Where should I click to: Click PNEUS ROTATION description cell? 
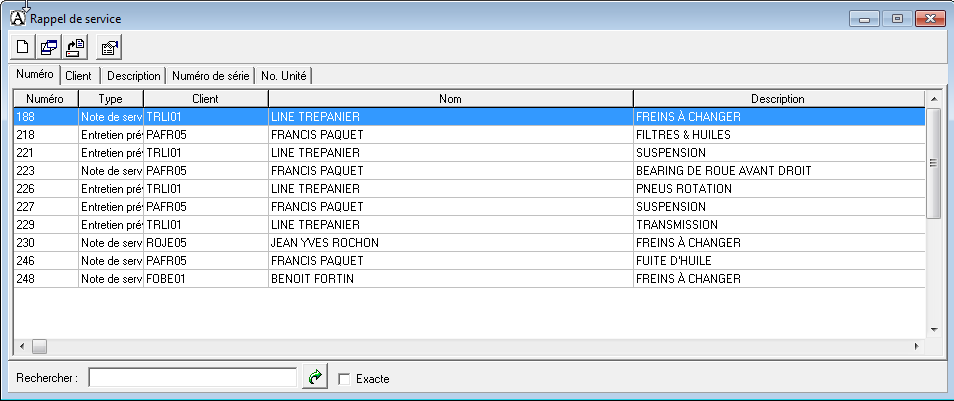point(779,189)
